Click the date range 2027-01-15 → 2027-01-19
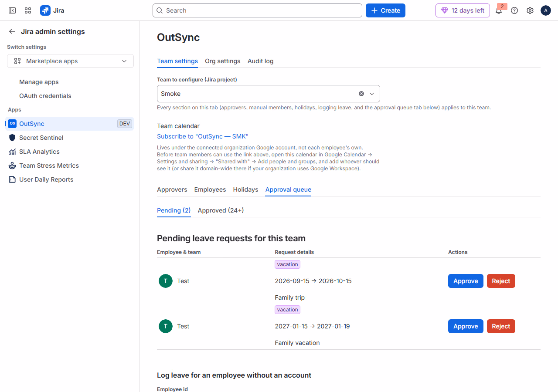This screenshot has width=558, height=392. pos(312,326)
